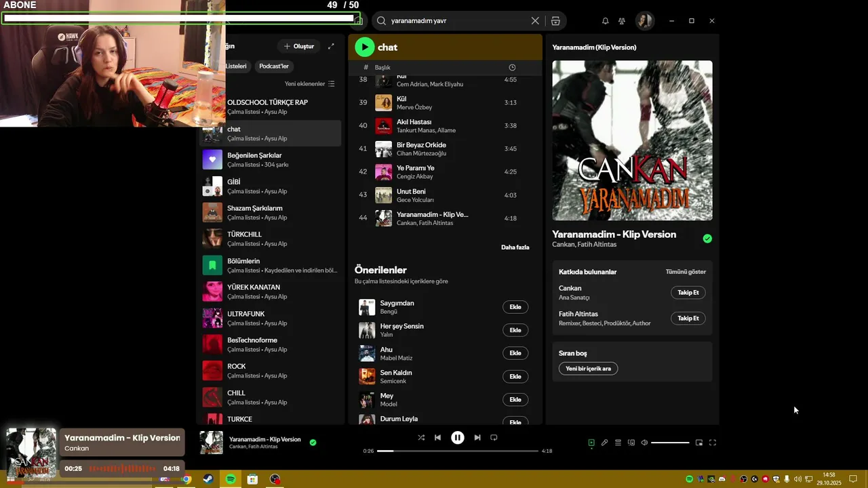
Task: Toggle saved checkmark in Now Playing panel
Action: pyautogui.click(x=707, y=239)
